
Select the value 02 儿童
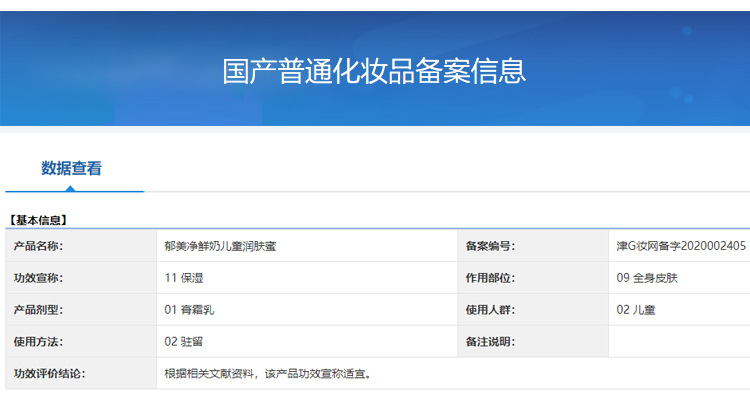636,310
